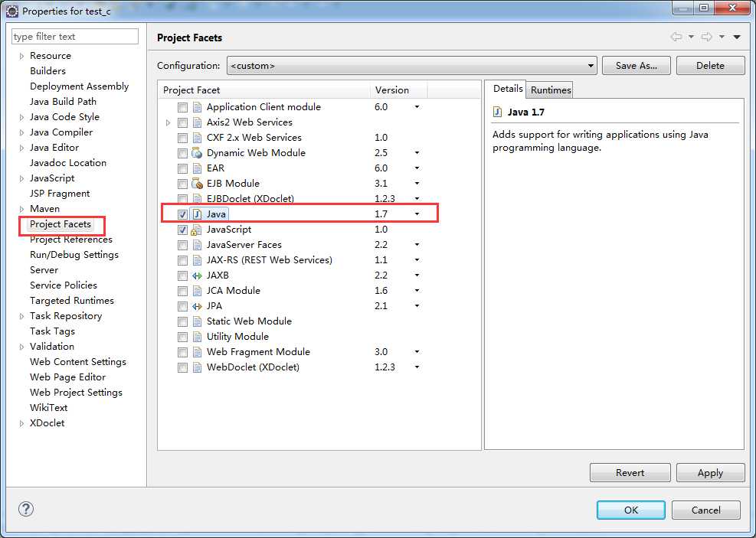Open the view menu triangle near navigation arrows

pyautogui.click(x=737, y=37)
